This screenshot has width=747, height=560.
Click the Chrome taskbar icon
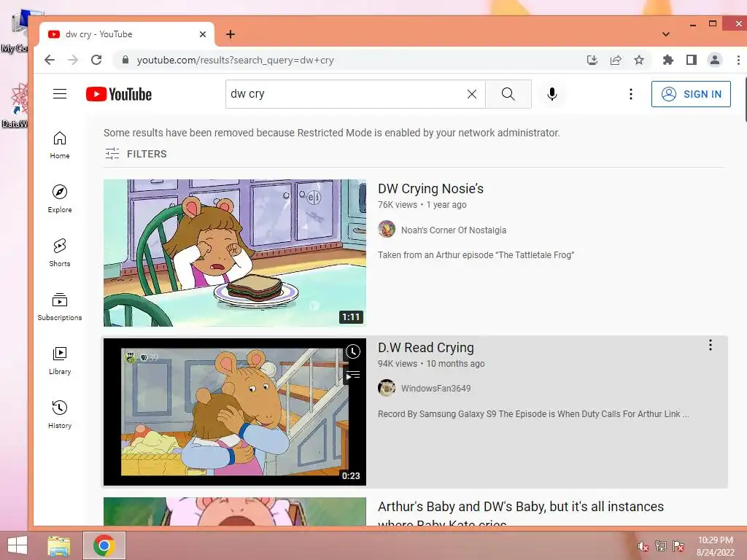pos(104,545)
